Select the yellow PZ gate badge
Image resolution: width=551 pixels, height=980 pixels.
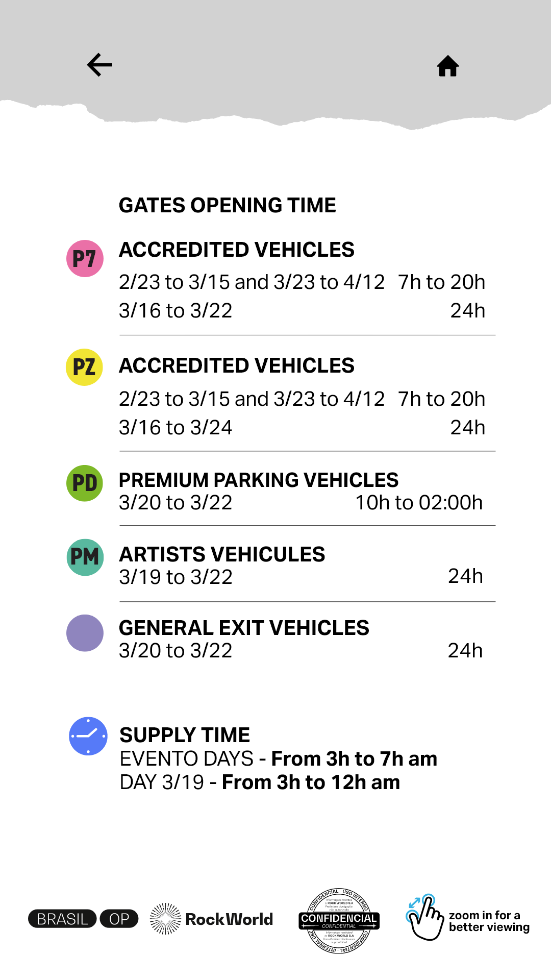tap(85, 367)
